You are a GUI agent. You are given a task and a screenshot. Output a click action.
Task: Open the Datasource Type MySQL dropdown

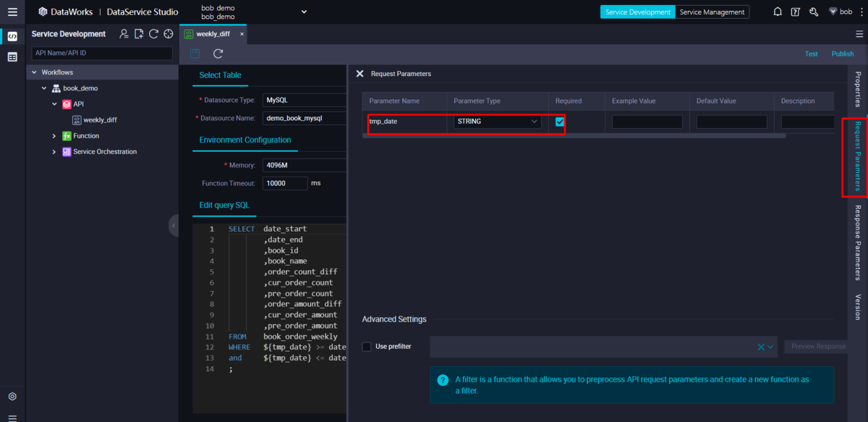305,100
